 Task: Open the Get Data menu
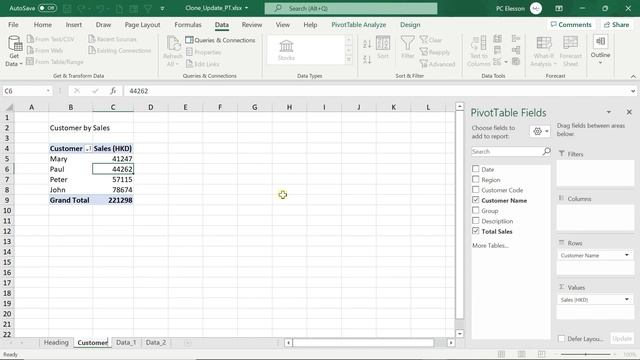14,51
